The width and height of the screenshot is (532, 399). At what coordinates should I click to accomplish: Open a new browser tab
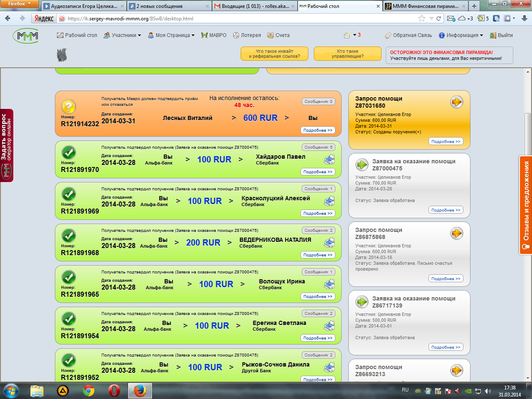click(x=474, y=6)
